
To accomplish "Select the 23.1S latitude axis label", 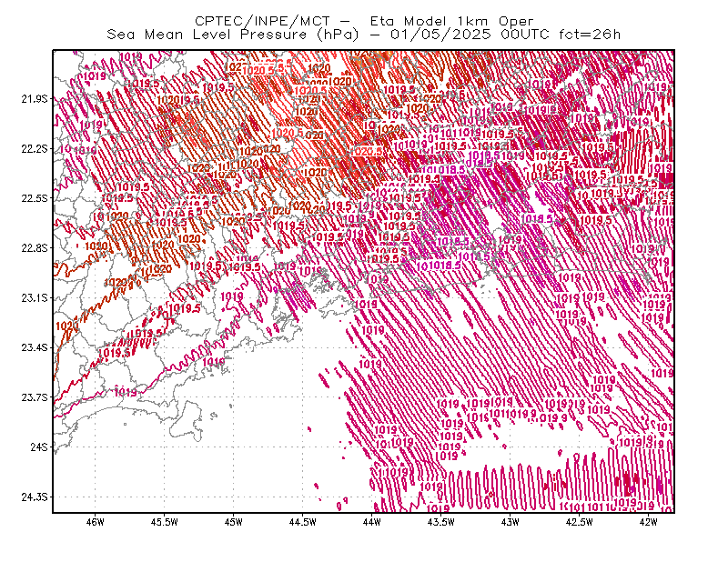I will 35,298.
